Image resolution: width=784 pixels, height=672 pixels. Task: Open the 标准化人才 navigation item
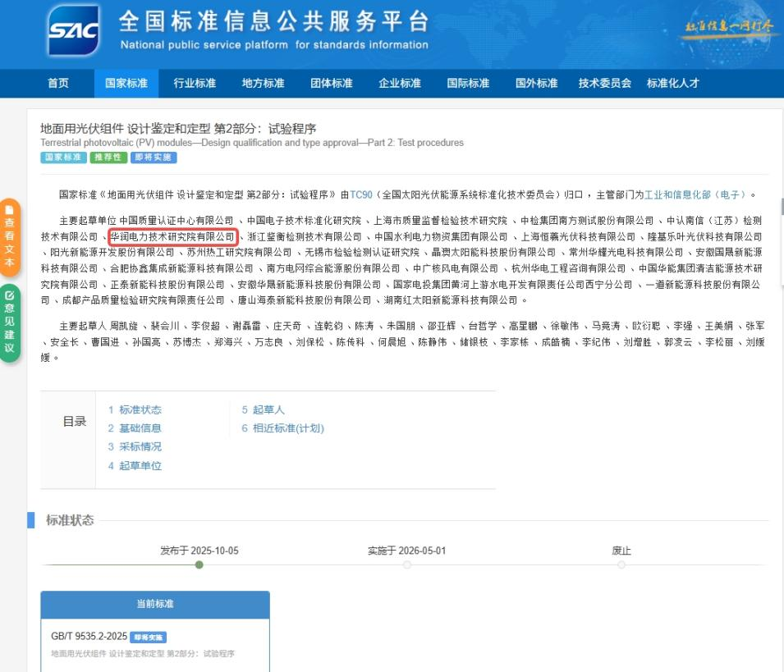click(x=672, y=83)
